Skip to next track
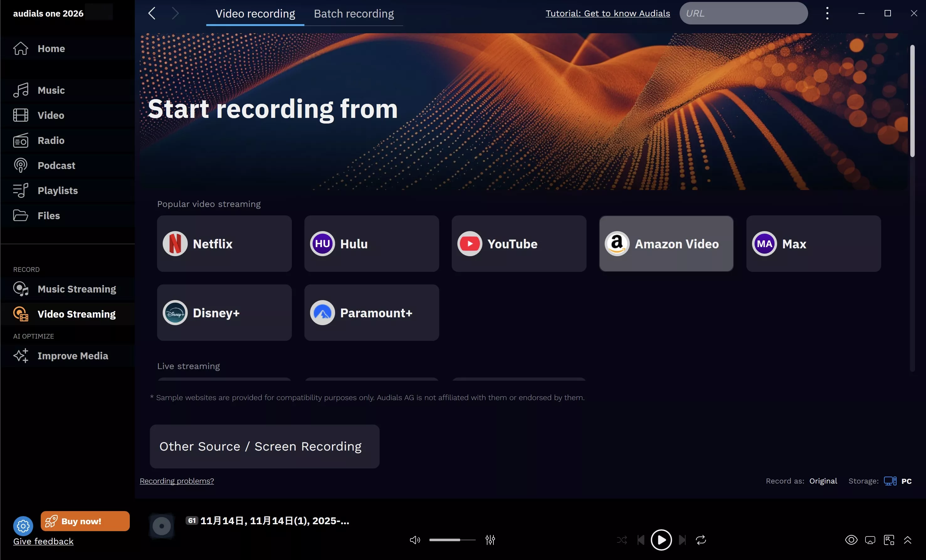The height and width of the screenshot is (560, 926). [x=682, y=540]
